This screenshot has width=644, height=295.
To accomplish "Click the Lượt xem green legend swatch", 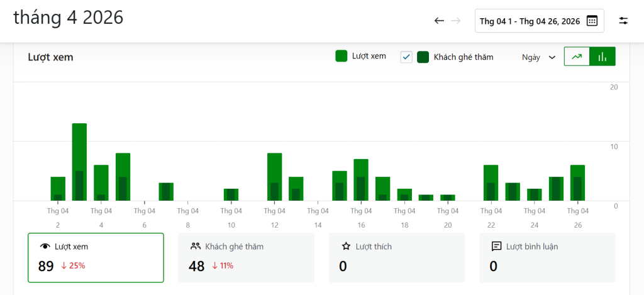I will tap(341, 57).
